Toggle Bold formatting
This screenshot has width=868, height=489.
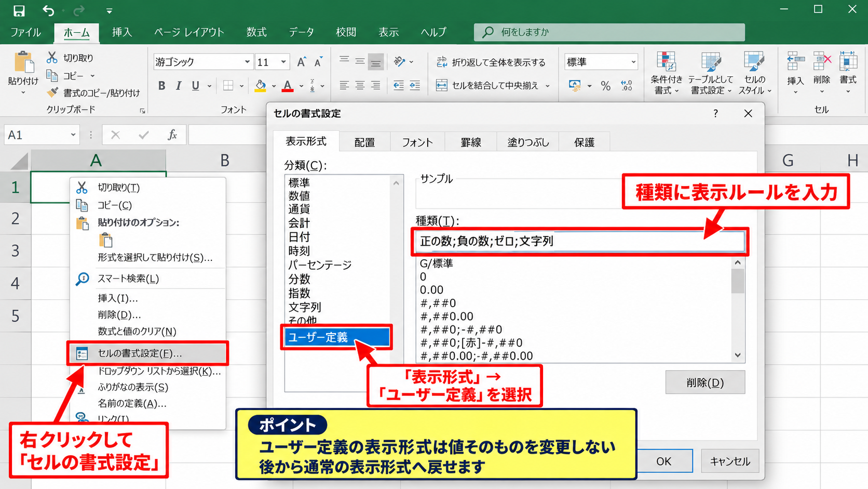161,86
